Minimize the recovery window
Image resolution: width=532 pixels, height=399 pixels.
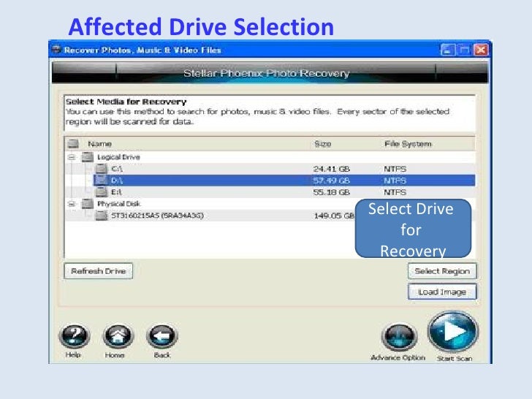[x=447, y=50]
